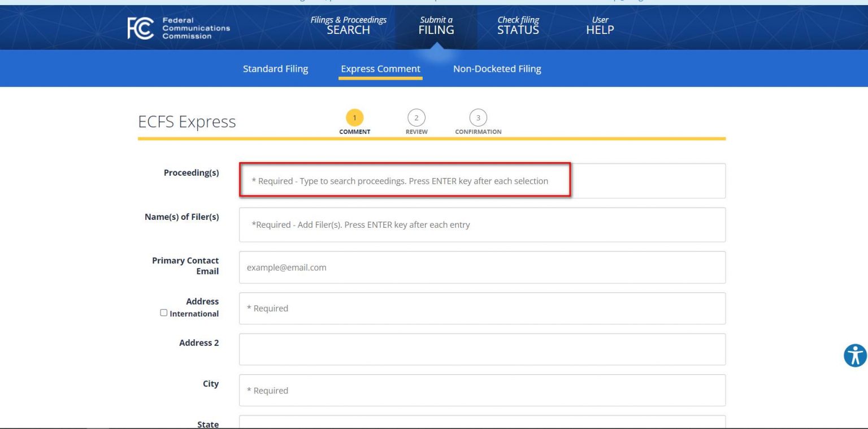Focus the Primary Contact Email field
Image resolution: width=868 pixels, height=429 pixels.
tap(481, 267)
